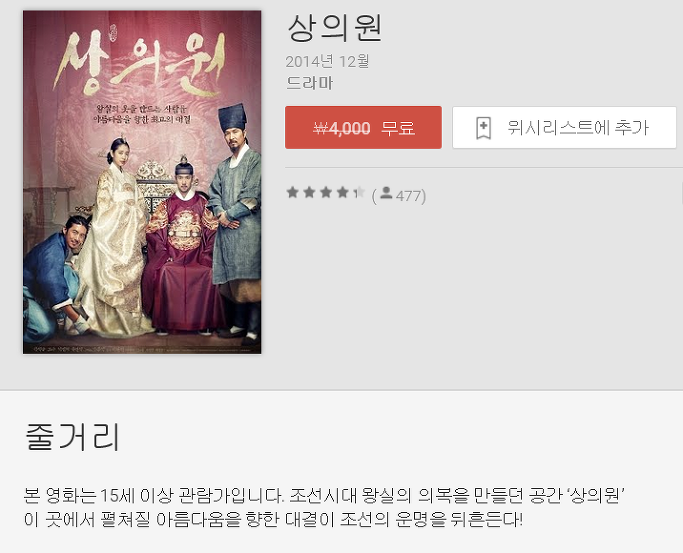The height and width of the screenshot is (553, 683).
Task: Open the 477 reviewer count
Action: (409, 196)
